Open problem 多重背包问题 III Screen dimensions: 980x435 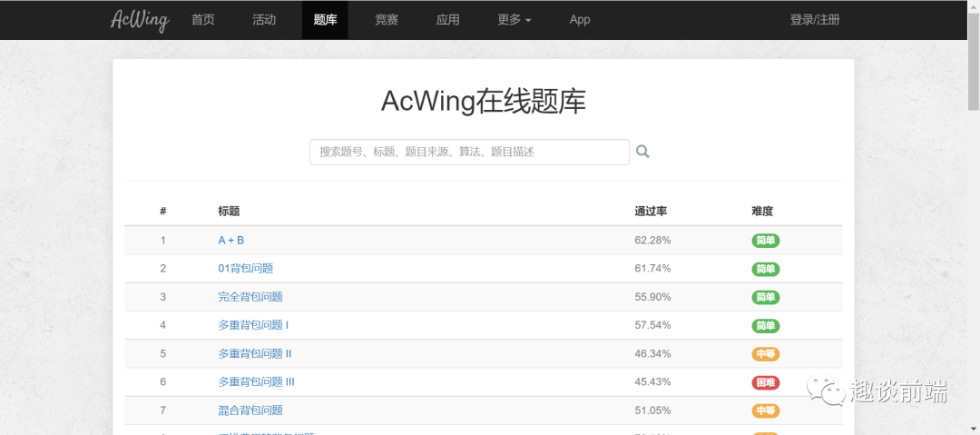tap(256, 381)
